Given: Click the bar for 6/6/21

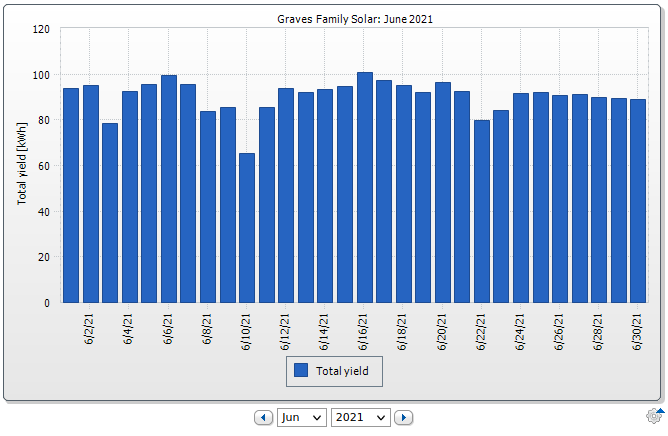Looking at the screenshot, I should pyautogui.click(x=169, y=189).
